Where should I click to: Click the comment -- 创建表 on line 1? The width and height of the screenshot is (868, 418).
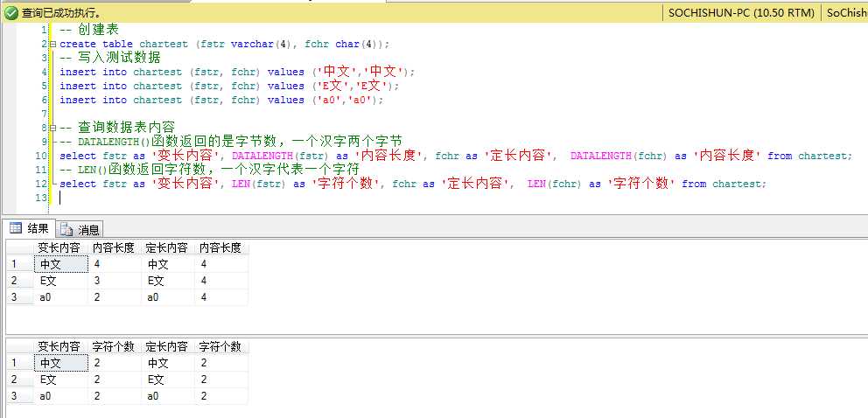(89, 30)
